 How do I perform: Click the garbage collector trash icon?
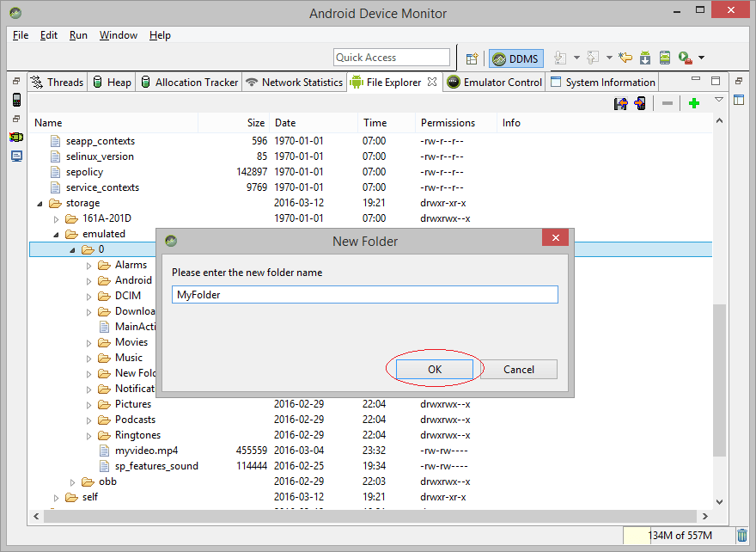tap(742, 536)
